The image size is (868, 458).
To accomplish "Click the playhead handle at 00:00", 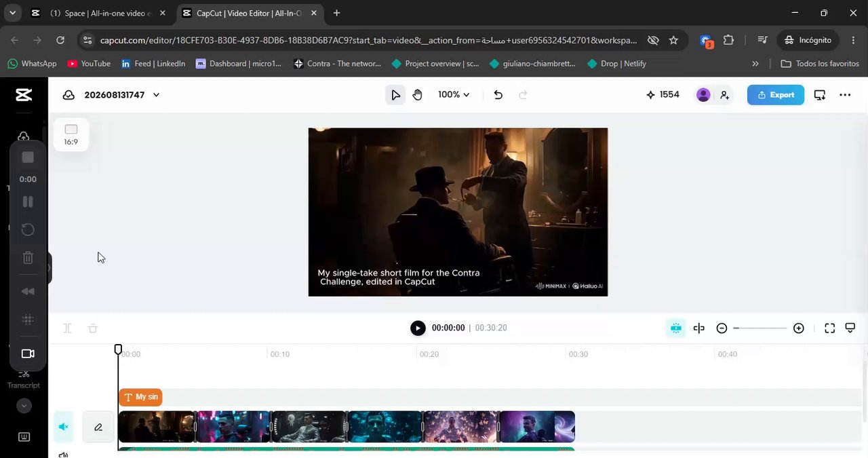I will (118, 349).
